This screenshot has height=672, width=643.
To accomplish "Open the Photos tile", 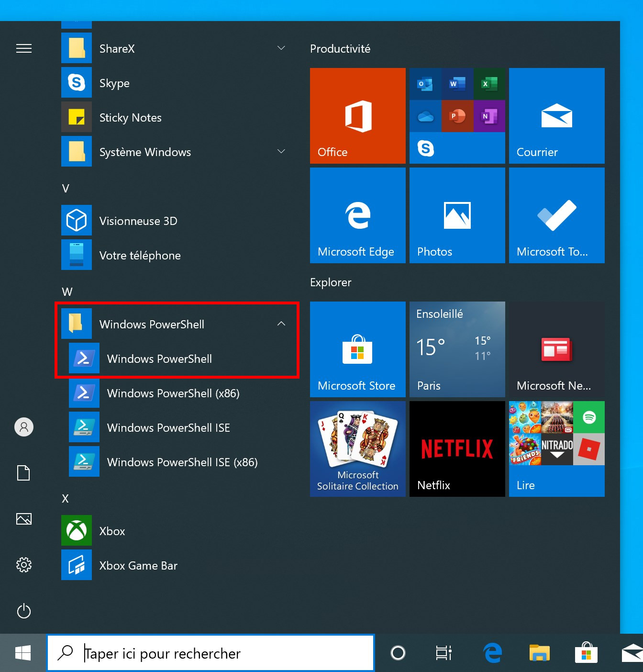I will coord(457,215).
